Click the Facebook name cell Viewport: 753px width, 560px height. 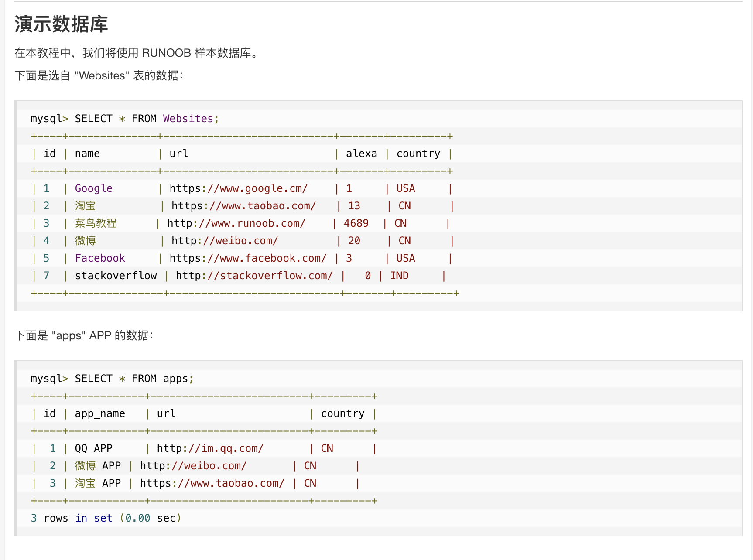(100, 258)
